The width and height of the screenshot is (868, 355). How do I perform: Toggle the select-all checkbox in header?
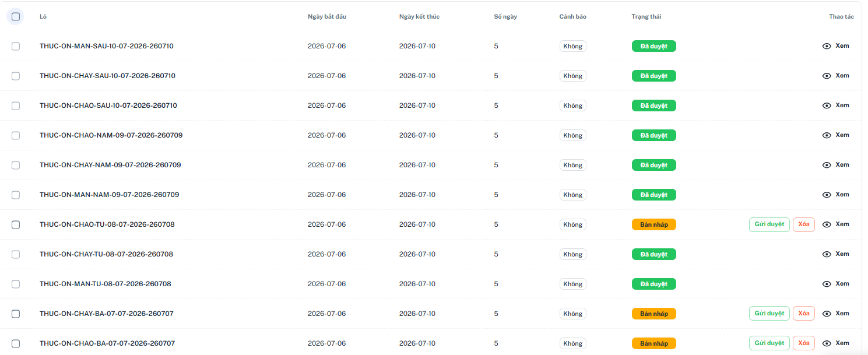pyautogui.click(x=16, y=16)
